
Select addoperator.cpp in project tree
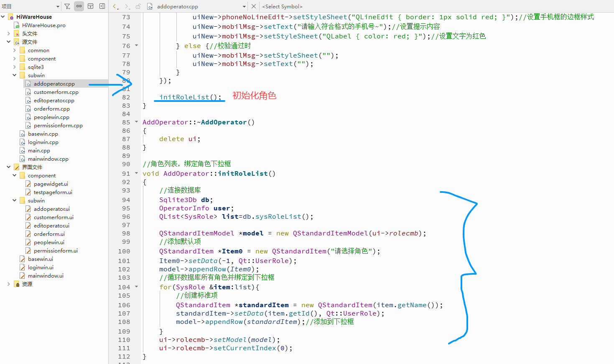tap(54, 83)
